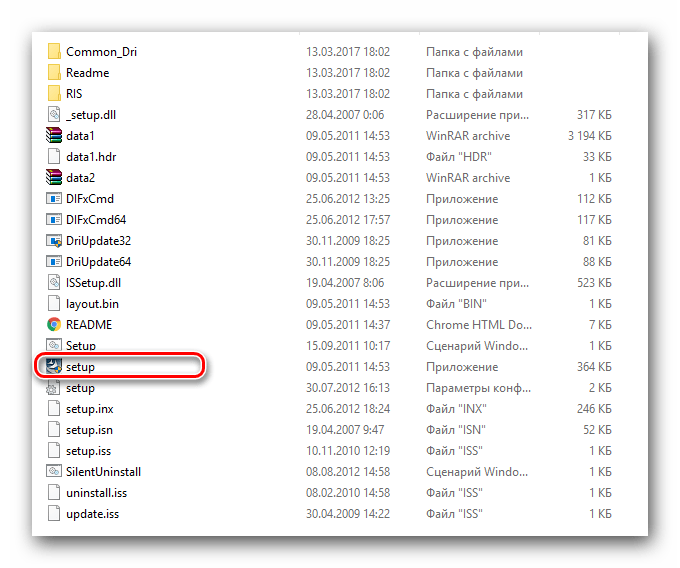The image size is (680, 568).
Task: Select the date "10.11.2010 12:19"
Action: (348, 450)
